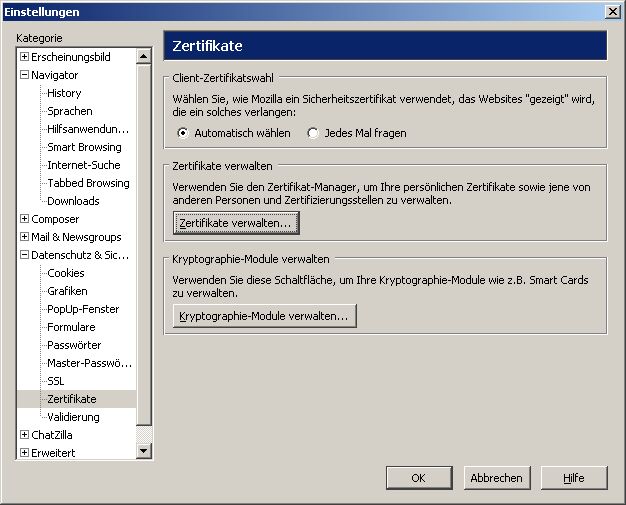Open the SSL settings category

[x=56, y=381]
